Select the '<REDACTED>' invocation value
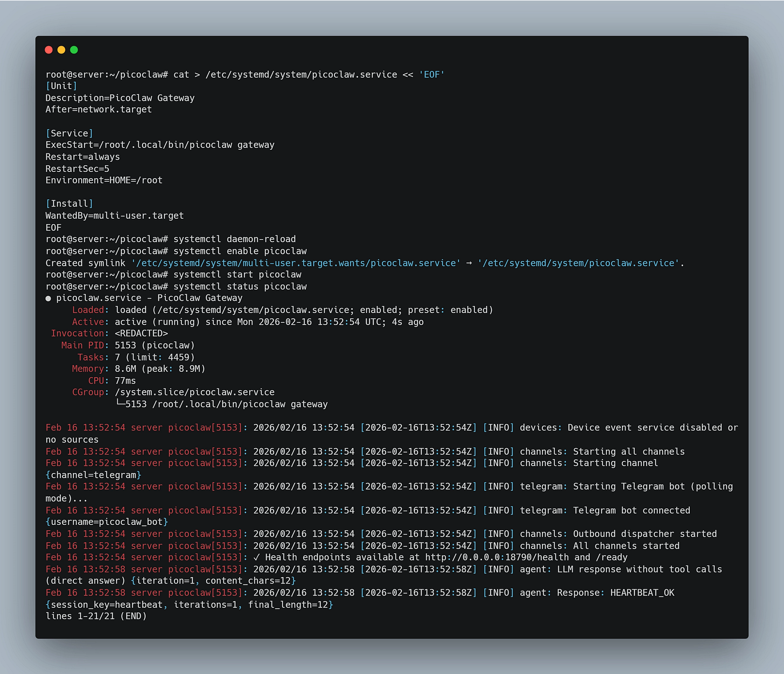The width and height of the screenshot is (784, 674). [x=142, y=333]
